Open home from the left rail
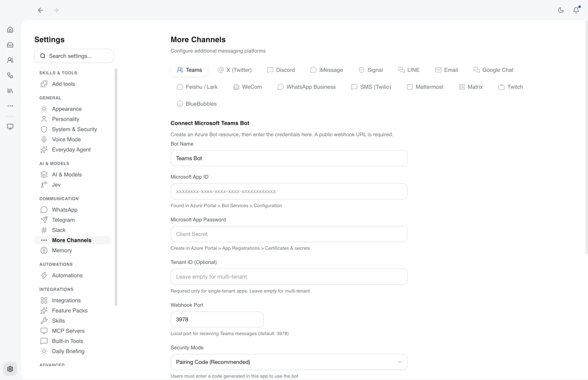This screenshot has width=588, height=380. pos(10,29)
